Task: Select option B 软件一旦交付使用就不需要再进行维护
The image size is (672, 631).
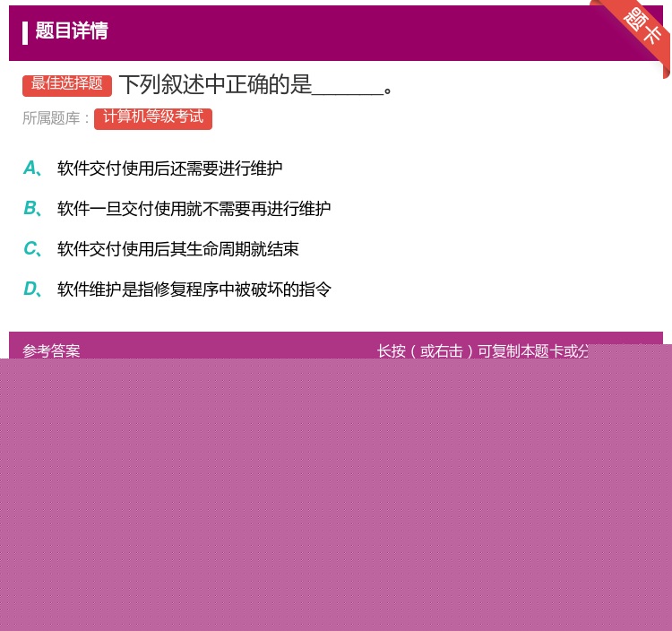Action: [177, 208]
